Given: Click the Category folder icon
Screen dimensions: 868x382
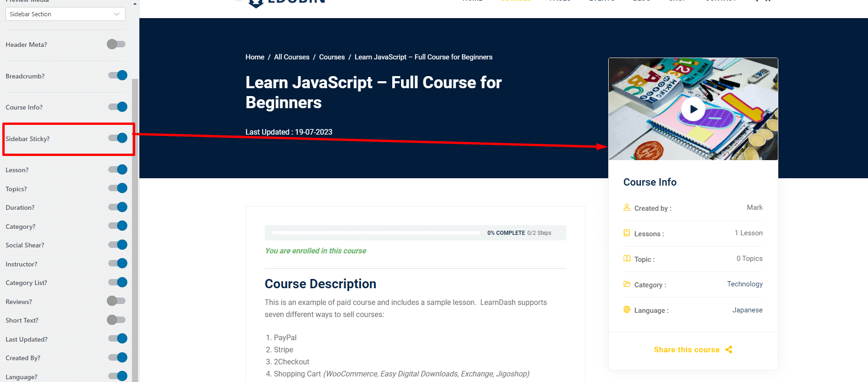Looking at the screenshot, I should pyautogui.click(x=627, y=284).
